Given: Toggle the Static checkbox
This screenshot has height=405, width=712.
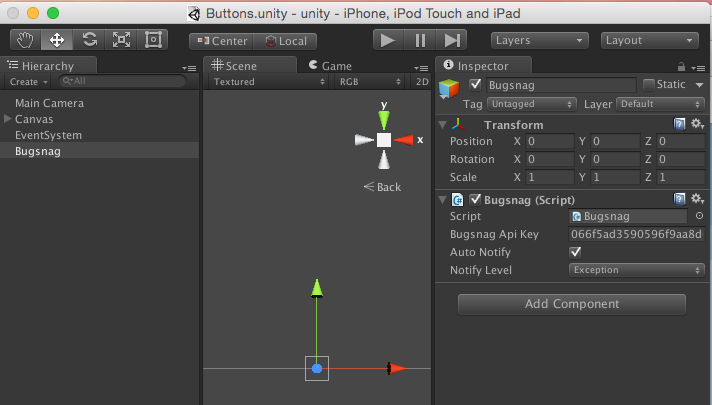Looking at the screenshot, I should click(x=649, y=84).
